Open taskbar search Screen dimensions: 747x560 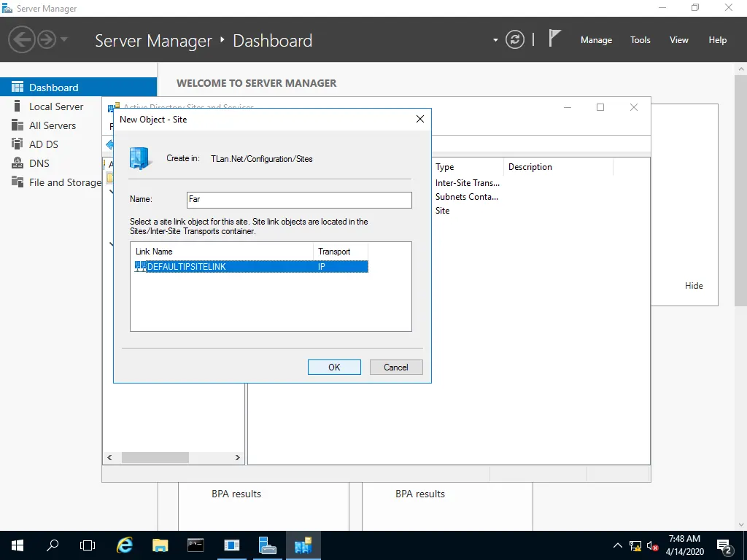tap(53, 545)
